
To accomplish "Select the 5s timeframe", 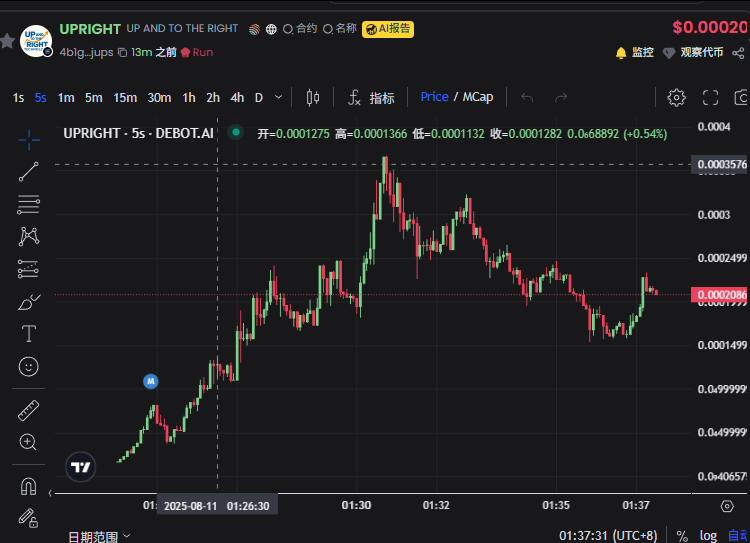I will pos(41,98).
